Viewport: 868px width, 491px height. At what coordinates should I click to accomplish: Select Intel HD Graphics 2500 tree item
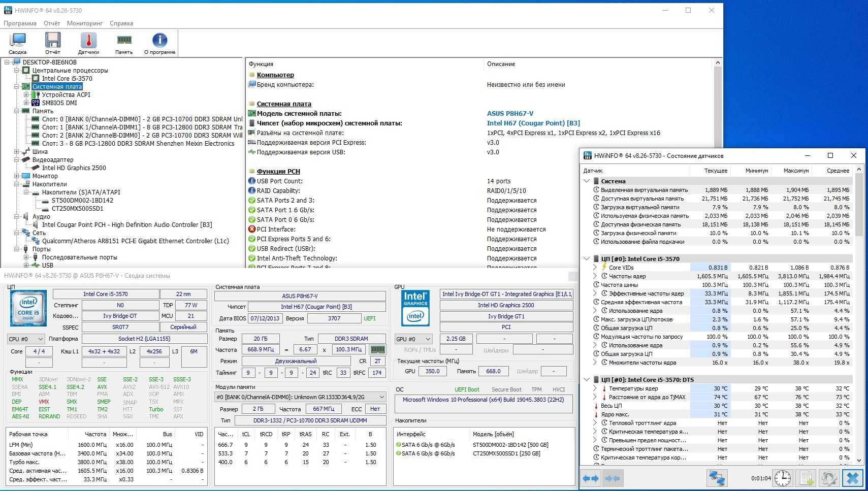74,168
